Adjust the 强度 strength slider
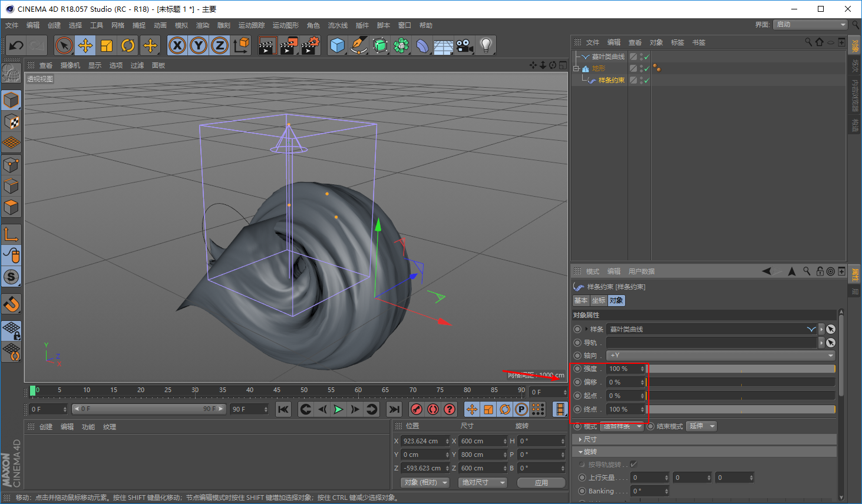The width and height of the screenshot is (862, 504). pos(741,369)
